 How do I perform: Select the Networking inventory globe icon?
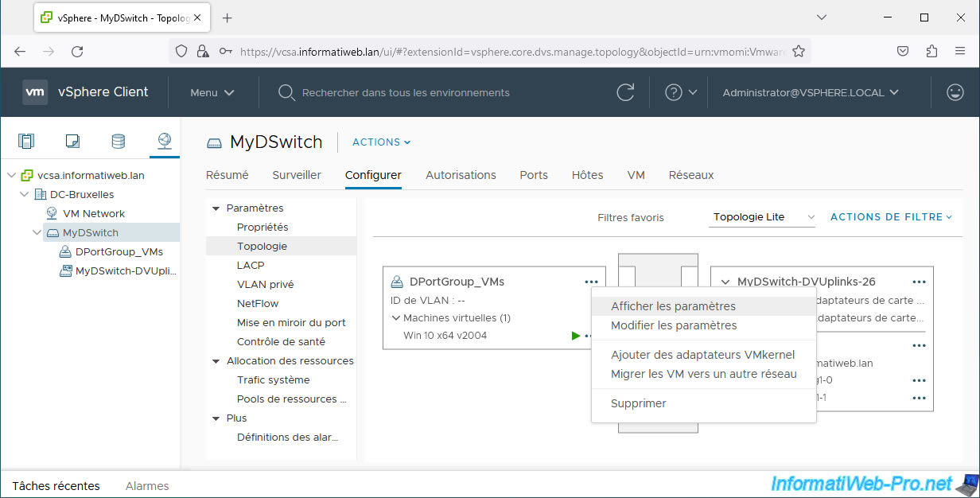pos(164,142)
